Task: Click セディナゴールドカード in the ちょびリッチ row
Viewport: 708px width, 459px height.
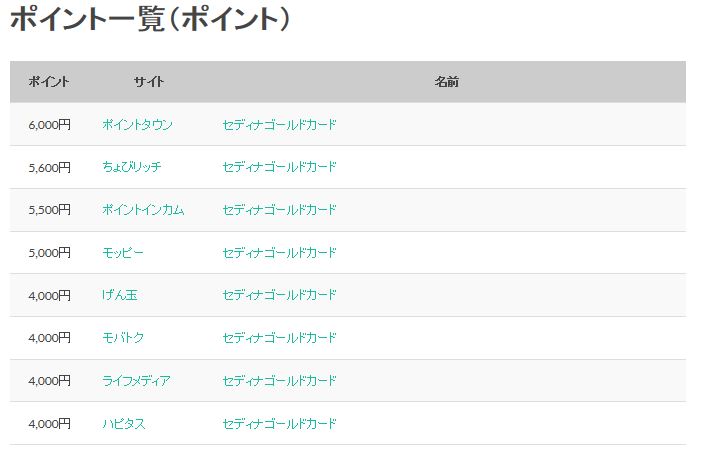Action: [279, 167]
